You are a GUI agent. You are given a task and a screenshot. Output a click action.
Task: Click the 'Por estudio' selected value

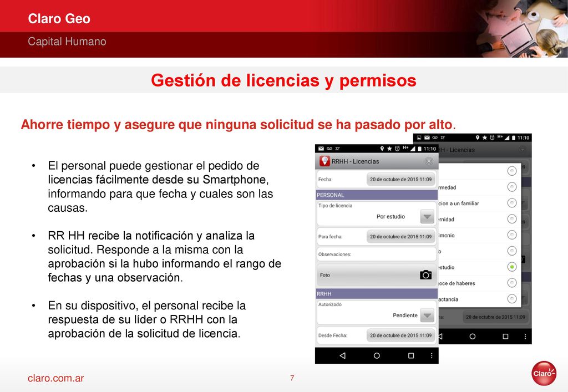coord(390,216)
